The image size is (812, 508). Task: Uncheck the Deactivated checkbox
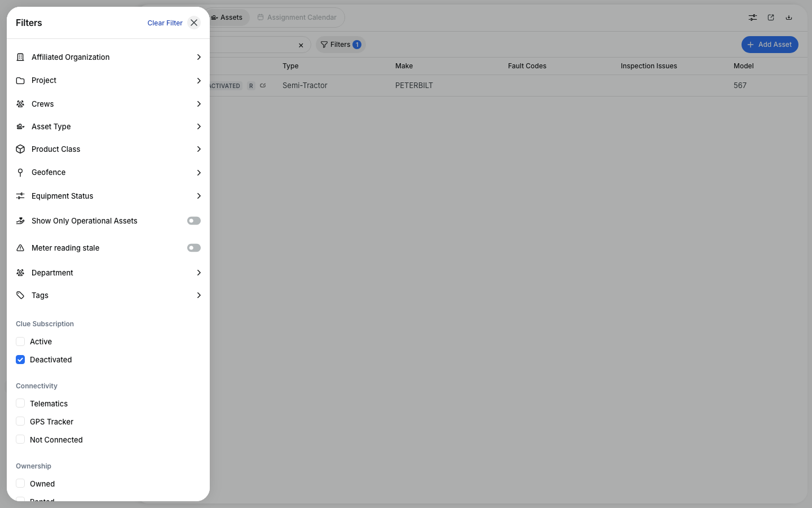20,360
